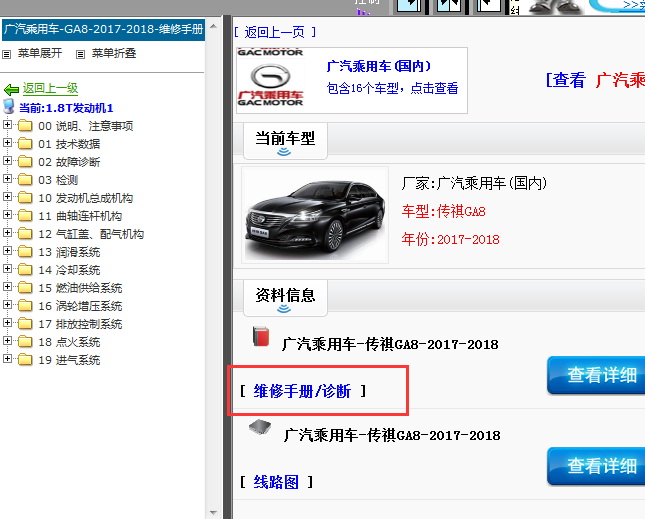Viewport: 645px width, 519px height.
Task: Click folder icon for 12 气缸盖、配气机构
Action: pos(25,234)
